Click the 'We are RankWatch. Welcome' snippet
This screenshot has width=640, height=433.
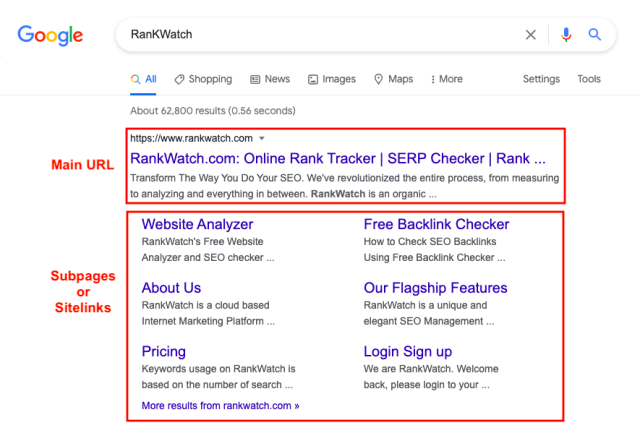(431, 377)
